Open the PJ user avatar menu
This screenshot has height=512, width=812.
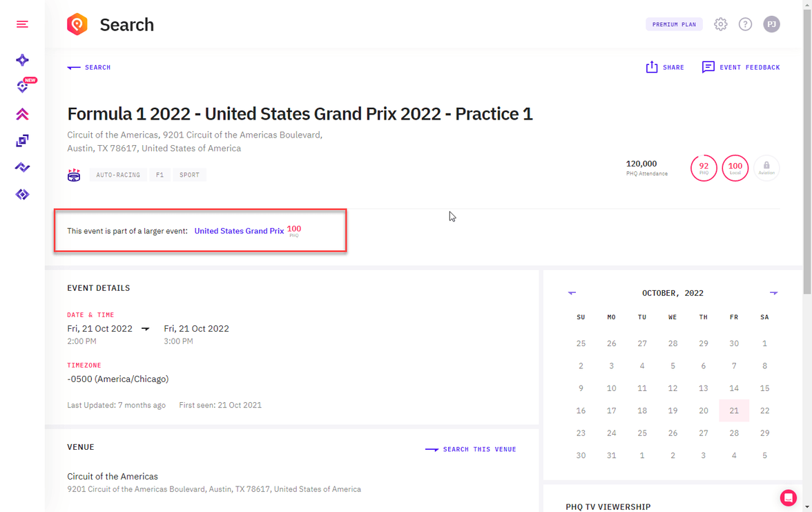771,24
